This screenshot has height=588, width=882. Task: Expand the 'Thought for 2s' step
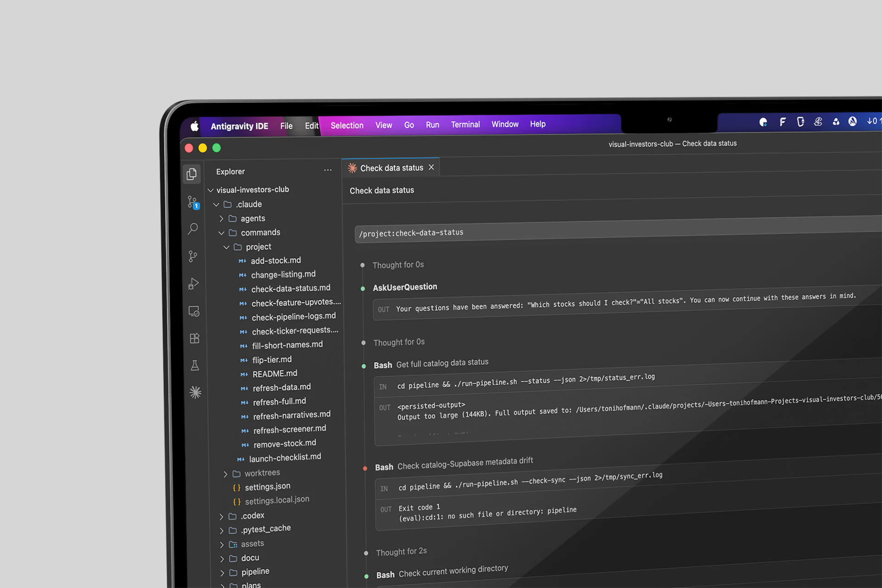point(401,552)
